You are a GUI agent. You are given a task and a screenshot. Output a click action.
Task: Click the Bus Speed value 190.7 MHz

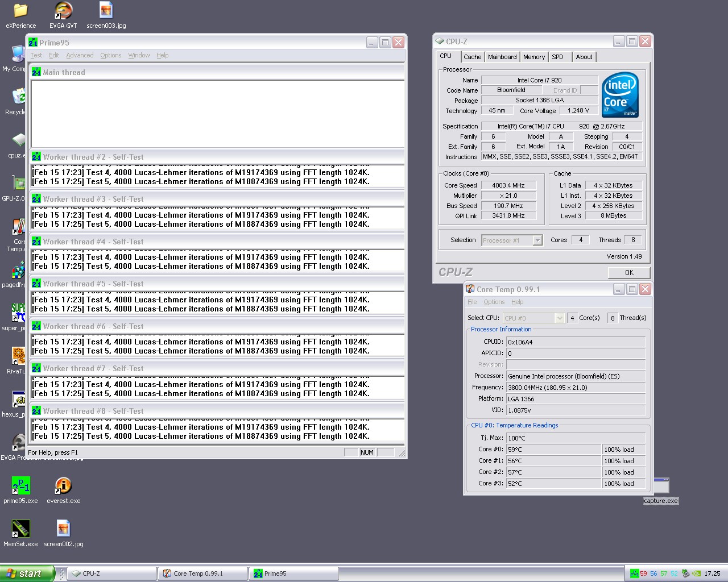(x=508, y=206)
